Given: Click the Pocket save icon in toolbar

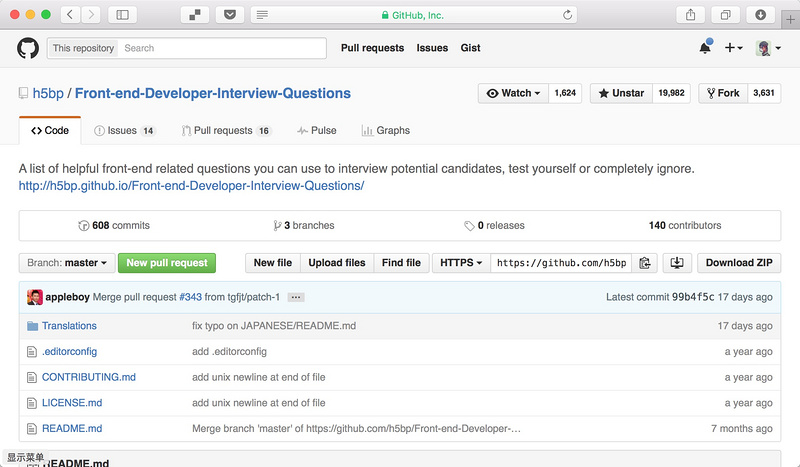Looking at the screenshot, I should 230,15.
